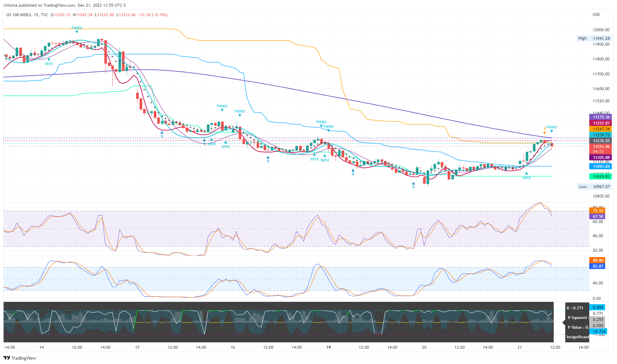The height and width of the screenshot is (364, 617).
Task: Click the TradingView logo at bottom-left
Action: point(20,358)
